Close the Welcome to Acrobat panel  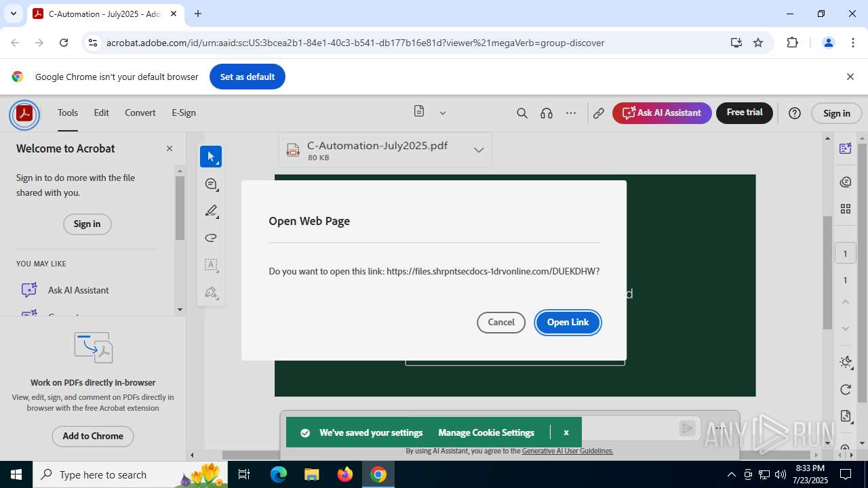170,148
